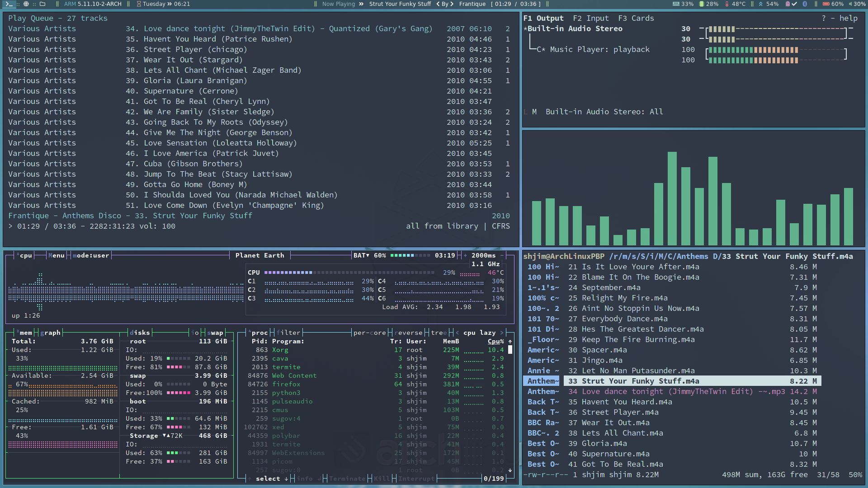Toggle tree view in proc box
The height and width of the screenshot is (488, 868).
(439, 333)
